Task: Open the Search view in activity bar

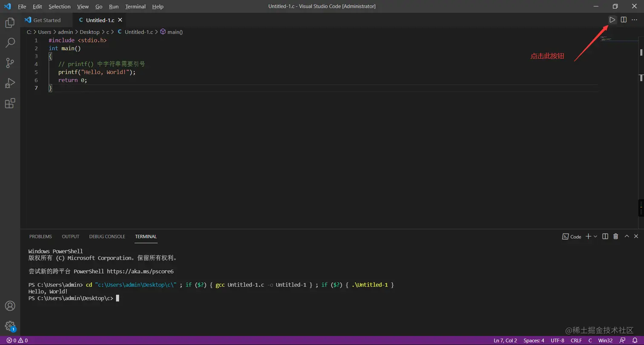Action: pos(10,43)
